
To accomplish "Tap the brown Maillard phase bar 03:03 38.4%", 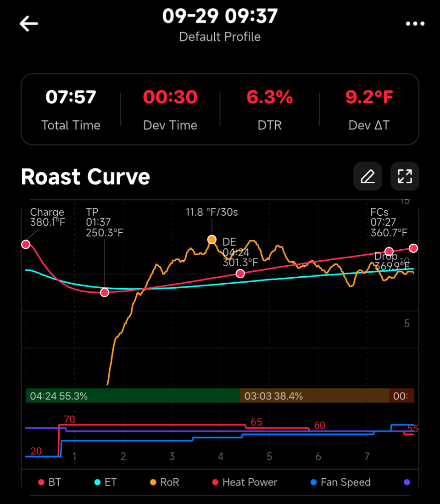I will [314, 396].
